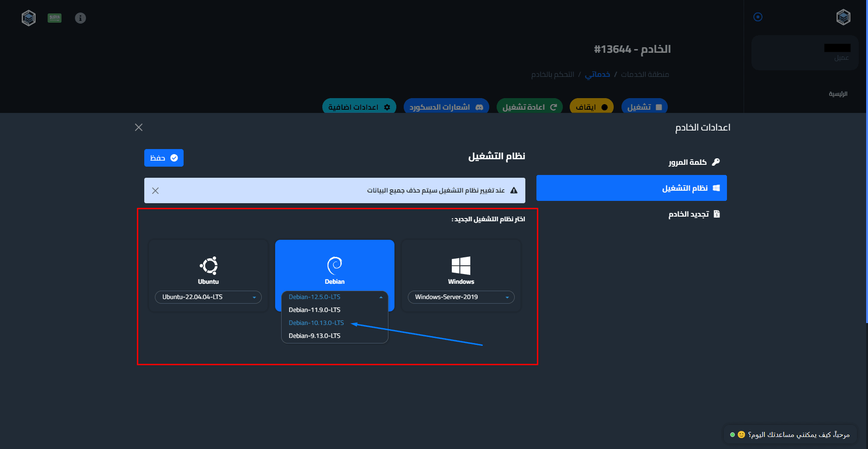Toggle the sidebar circle-dot icon
The height and width of the screenshot is (449, 868).
[758, 17]
